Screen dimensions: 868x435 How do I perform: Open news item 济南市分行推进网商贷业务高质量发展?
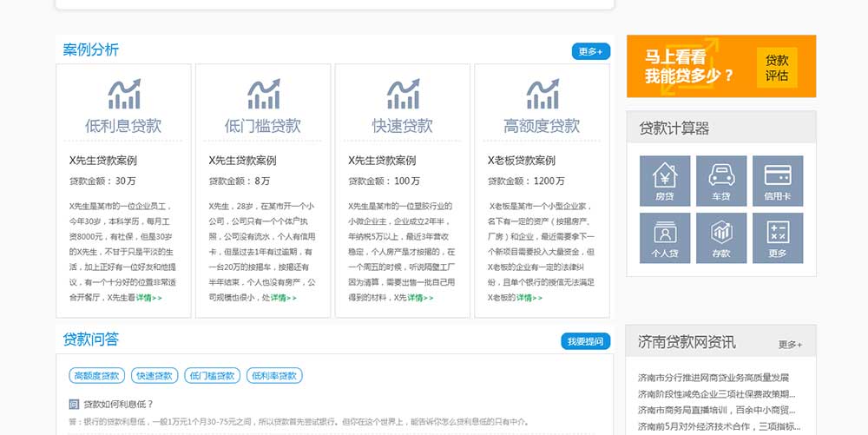pyautogui.click(x=713, y=378)
